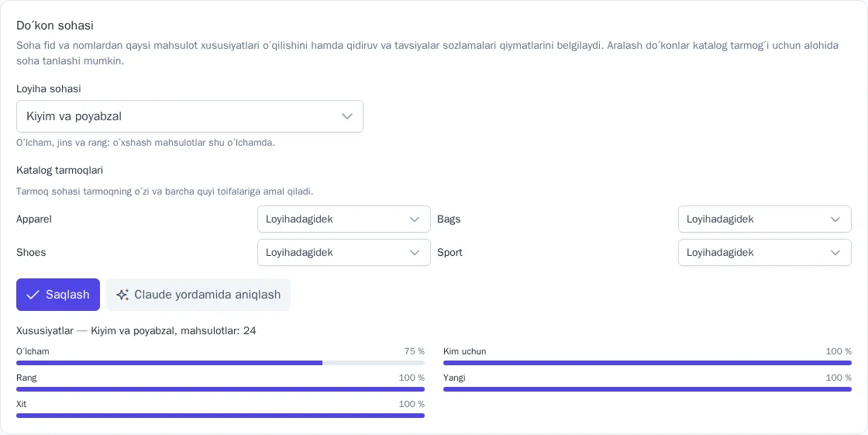868x435 pixels.
Task: Open the Bags catalog branch dropdown
Action: coord(764,219)
